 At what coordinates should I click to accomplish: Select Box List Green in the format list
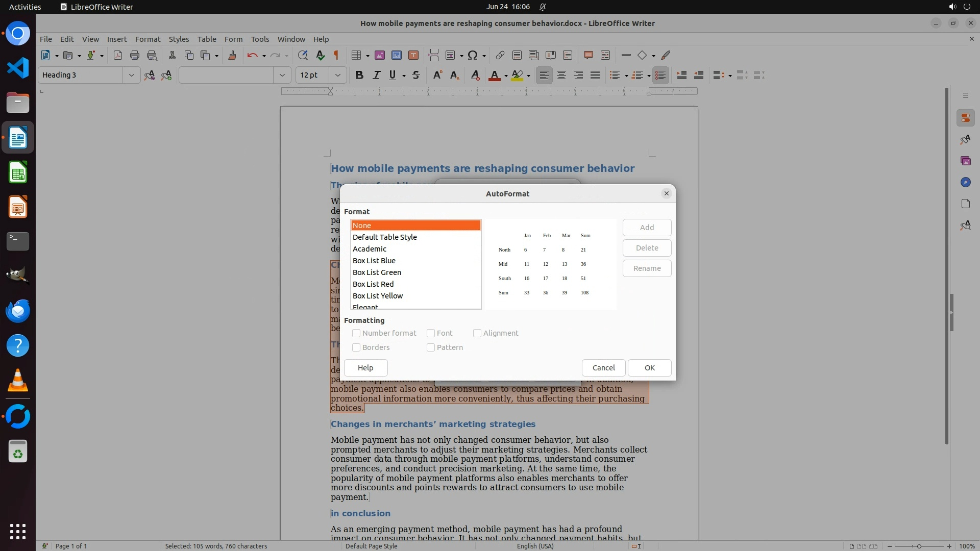coord(377,272)
